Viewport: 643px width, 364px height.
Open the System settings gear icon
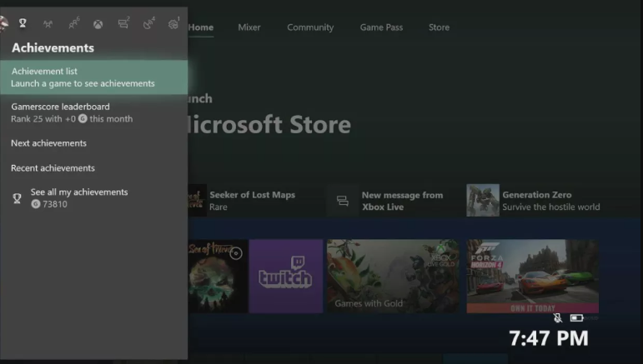[x=173, y=24]
